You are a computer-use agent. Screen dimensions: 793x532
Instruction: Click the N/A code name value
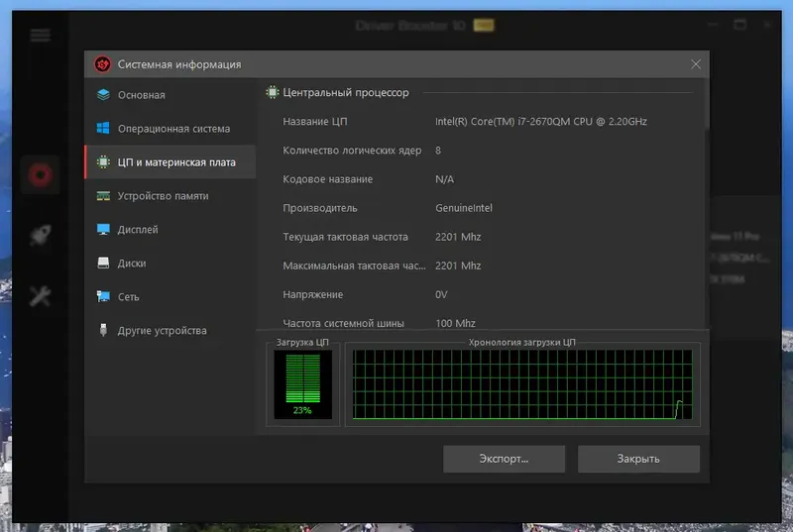[x=444, y=179]
